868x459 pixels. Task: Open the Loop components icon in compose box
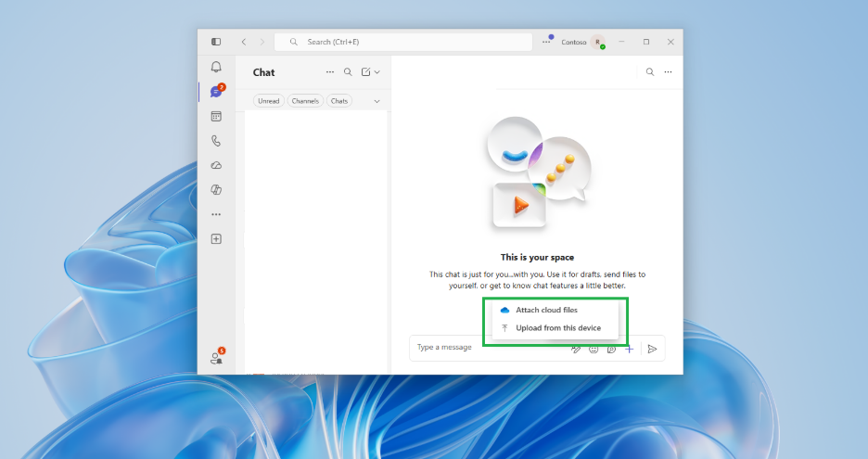click(x=611, y=349)
